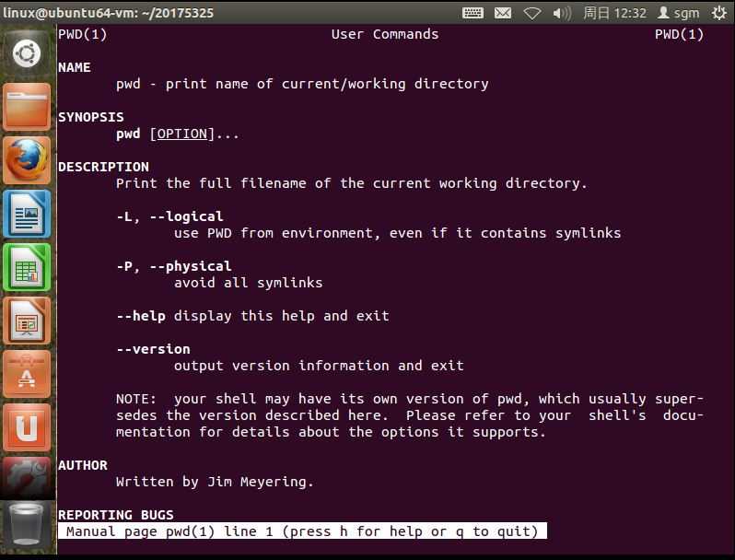The width and height of the screenshot is (735, 560).
Task: Click the AUTHOR section heading
Action: pos(83,465)
